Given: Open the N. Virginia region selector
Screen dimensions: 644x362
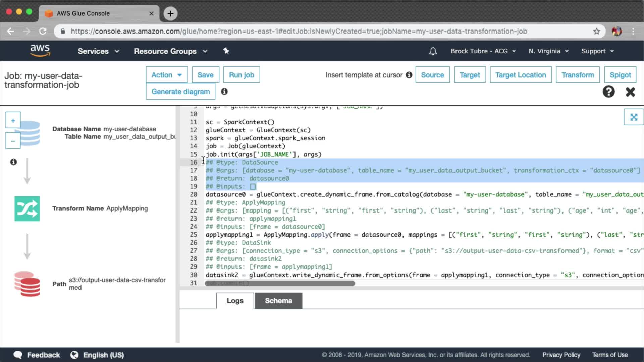Looking at the screenshot, I should coord(548,51).
